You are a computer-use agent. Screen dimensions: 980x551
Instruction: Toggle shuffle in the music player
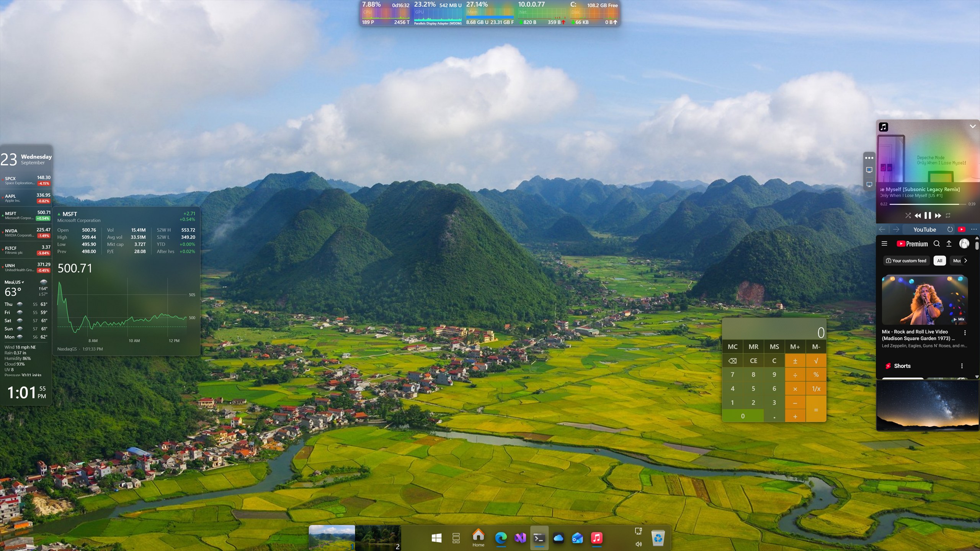click(x=908, y=216)
